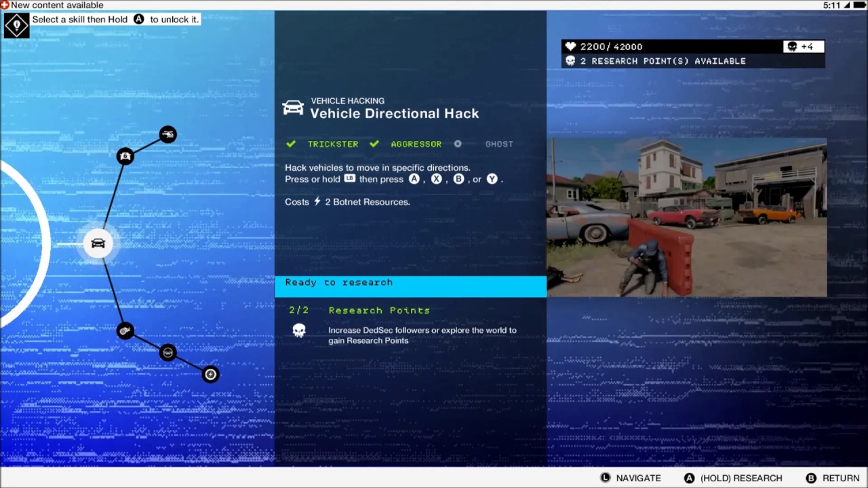Screen dimensions: 868x488
Task: Select the helicopter skill node
Action: pyautogui.click(x=168, y=134)
